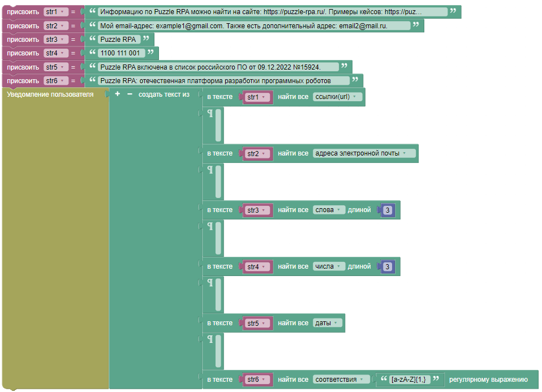The image size is (542, 392).
Task: Edit the text mentioning 09.12.2022 №15924
Action: click(x=218, y=67)
